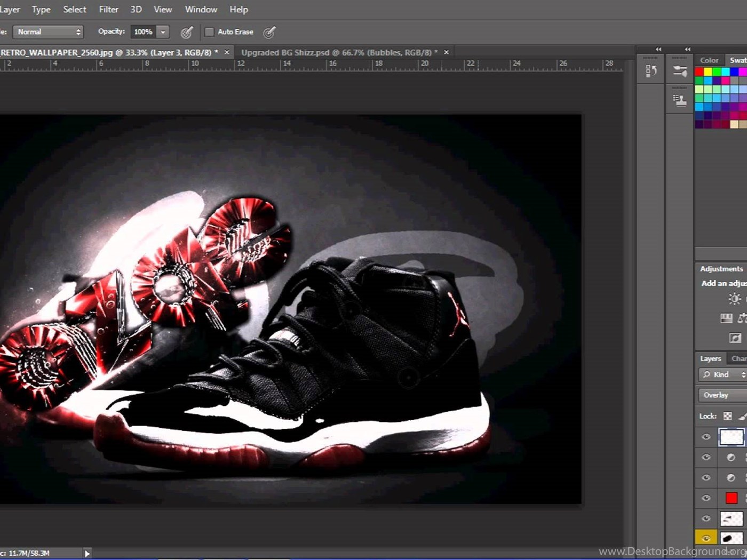
Task: Open the History panel icon
Action: (651, 71)
